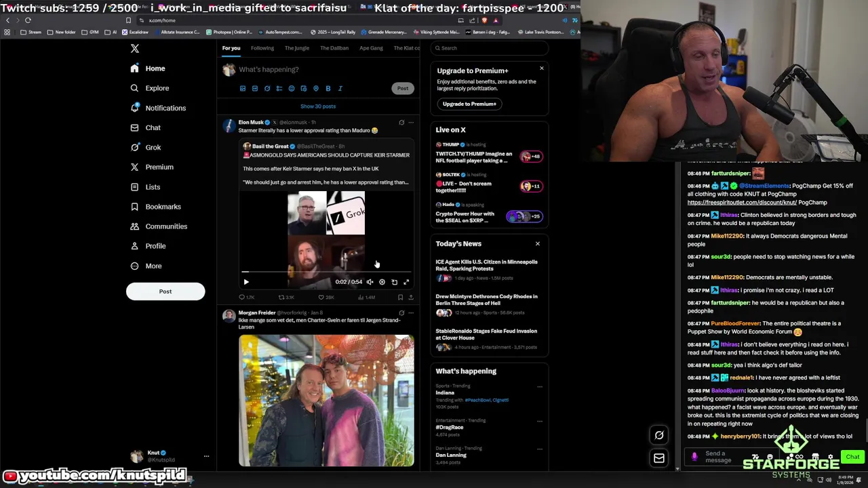Open options for #DragRace trend
Image resolution: width=868 pixels, height=488 pixels.
pos(540,422)
